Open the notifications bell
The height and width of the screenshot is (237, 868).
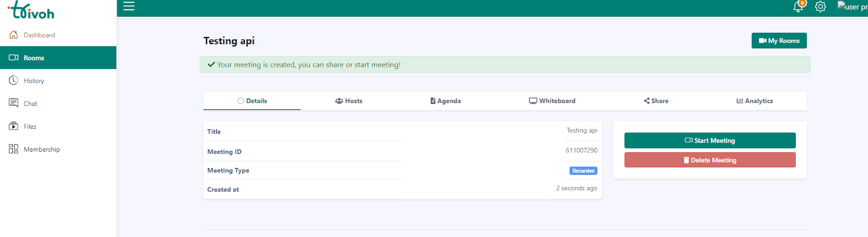click(798, 7)
